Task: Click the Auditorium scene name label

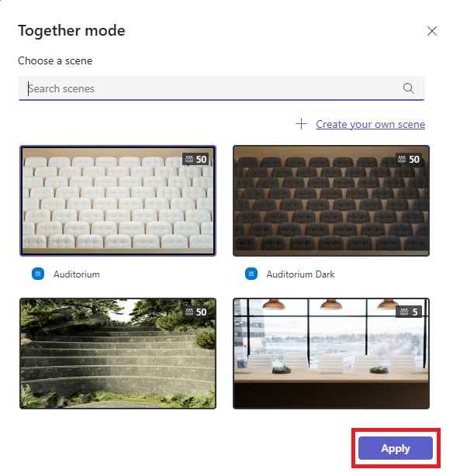Action: click(x=77, y=274)
